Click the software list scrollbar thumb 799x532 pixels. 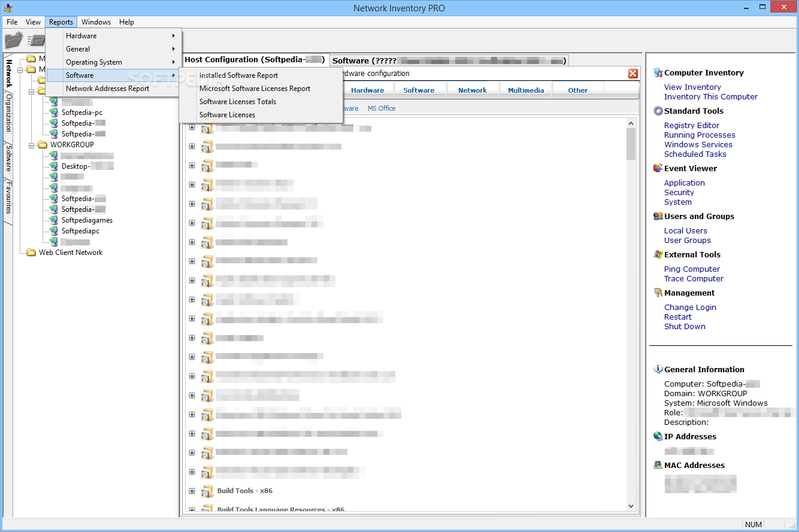coord(631,144)
